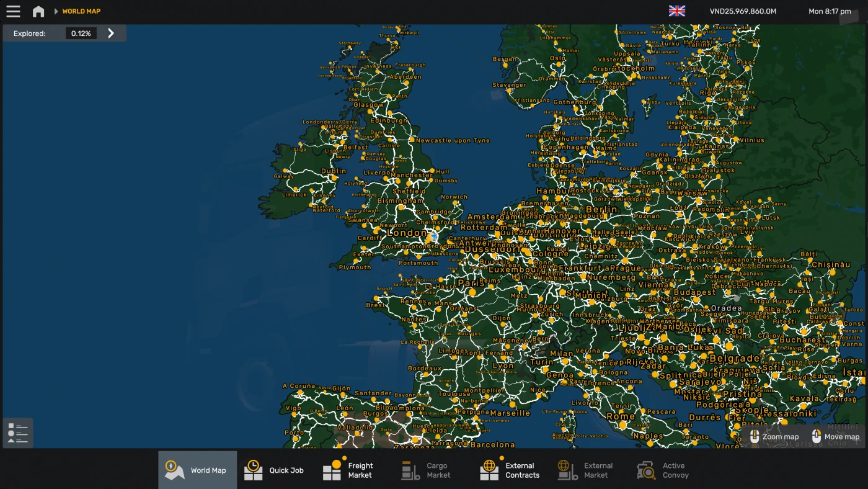Click the home icon in the top bar
868x489 pixels.
tap(38, 11)
